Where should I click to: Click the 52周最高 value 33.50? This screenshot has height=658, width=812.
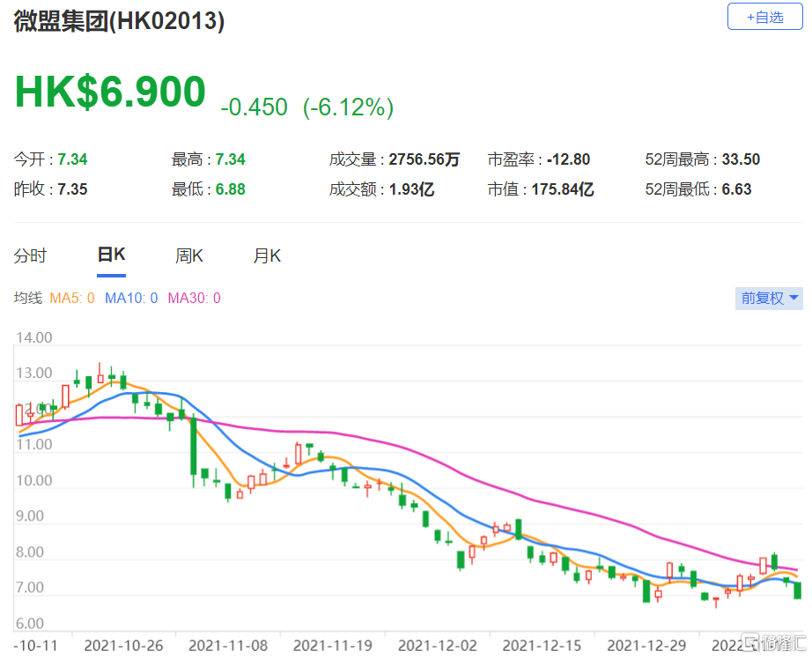(x=741, y=159)
